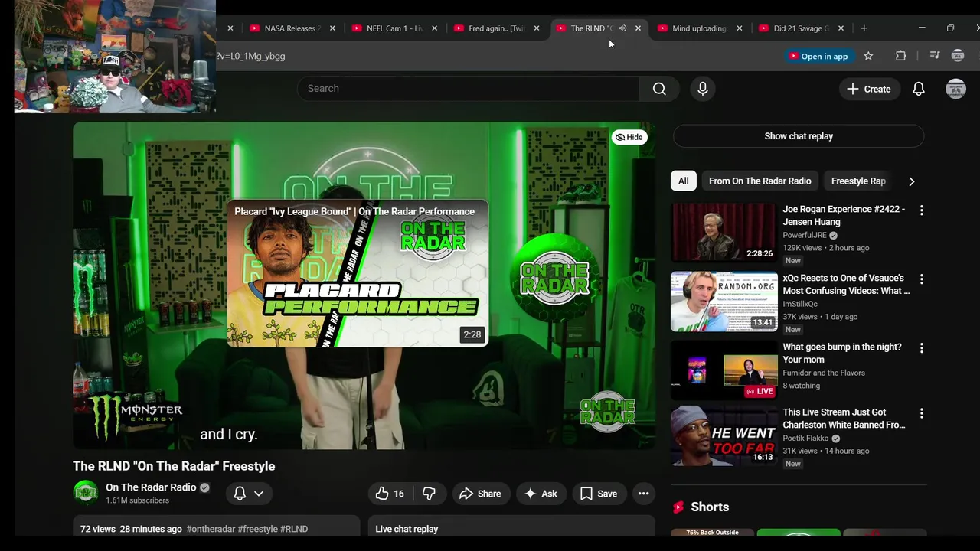Click Poetik Flakko channel name
980x551 pixels.
(805, 439)
